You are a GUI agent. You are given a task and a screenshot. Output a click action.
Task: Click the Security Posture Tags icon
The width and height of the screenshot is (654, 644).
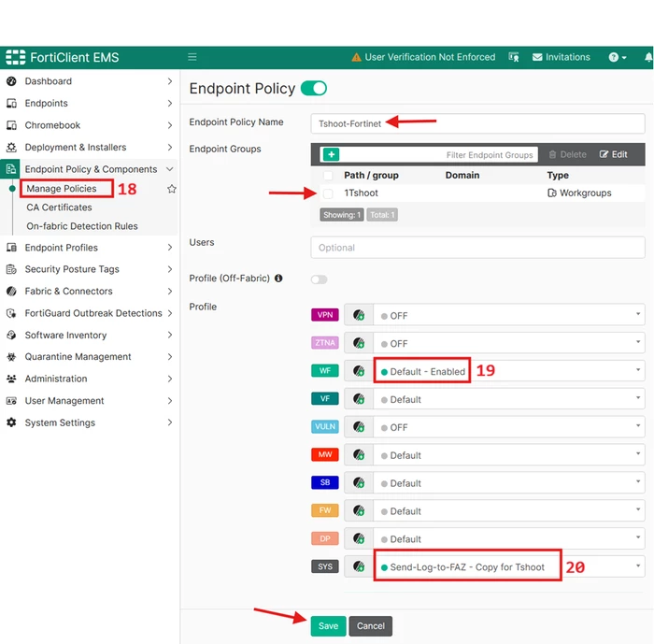point(11,269)
